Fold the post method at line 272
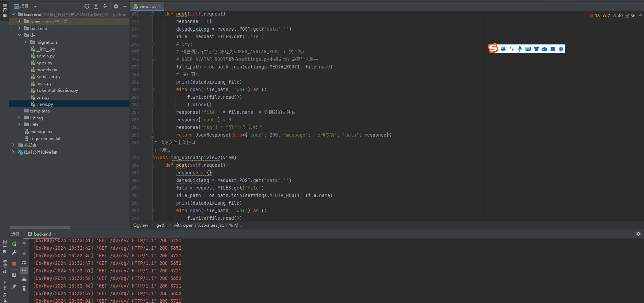The image size is (644, 303). (x=152, y=14)
